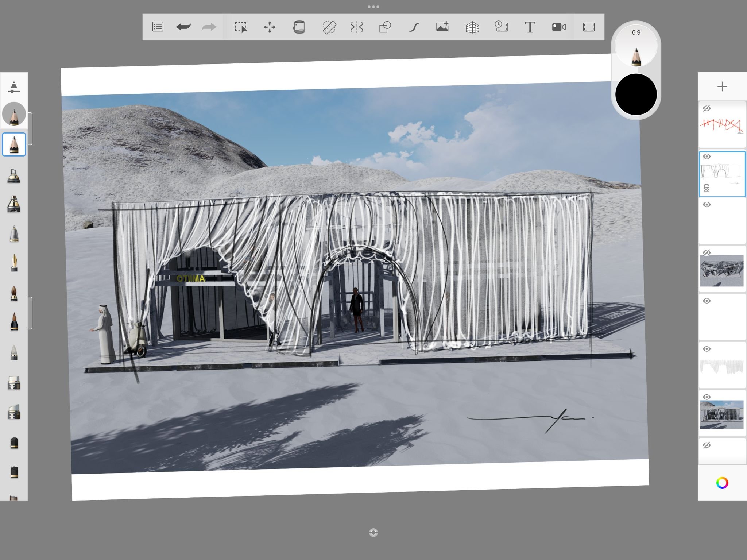Show the hidden red sketch layer

click(x=707, y=108)
